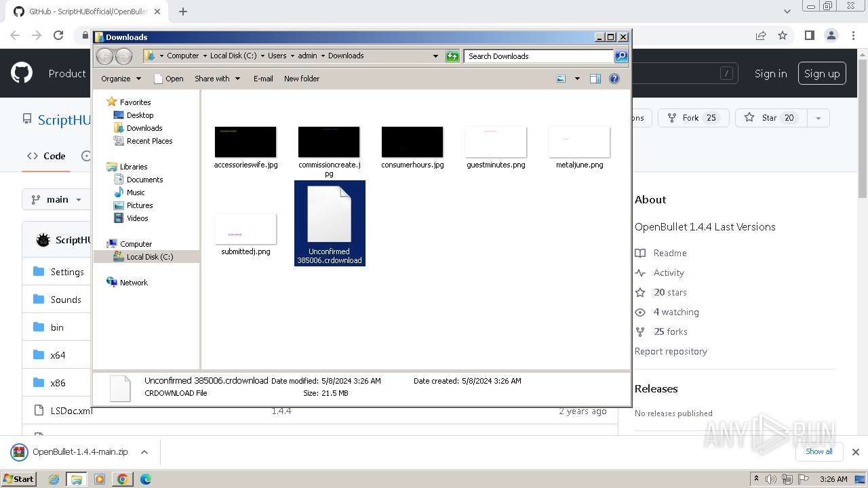Click the blue Help question-mark icon

pos(614,79)
